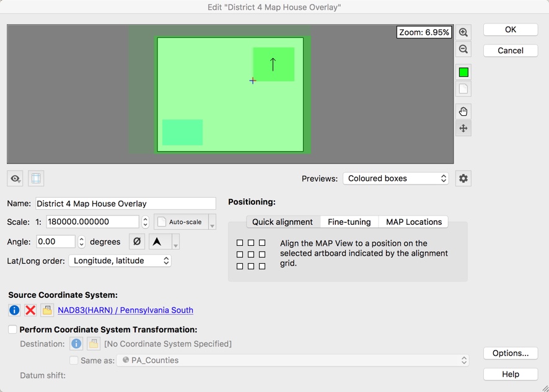Click the Help button
Viewport: 549px width, 392px height.
tap(511, 375)
